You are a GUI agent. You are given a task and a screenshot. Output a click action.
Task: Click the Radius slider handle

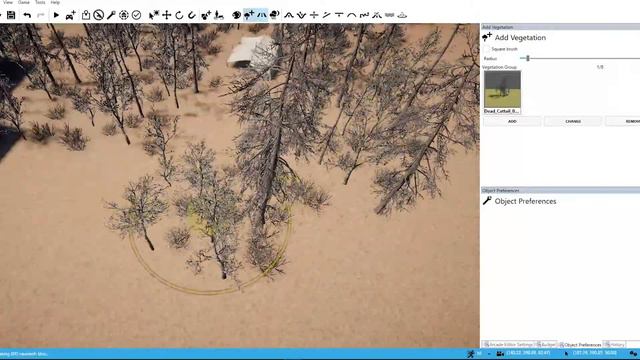pos(528,58)
